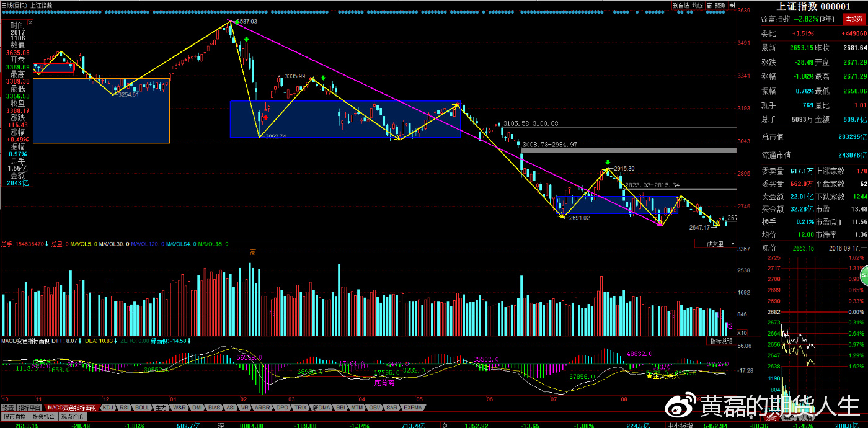Click the 删自选 button
Image resolution: width=868 pixels, height=428 pixels.
point(680,5)
